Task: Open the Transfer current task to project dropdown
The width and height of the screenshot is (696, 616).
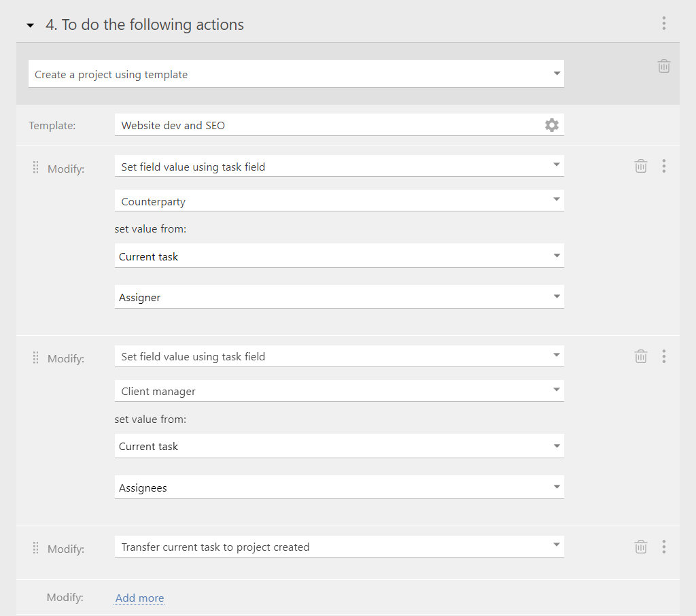Action: [x=339, y=547]
